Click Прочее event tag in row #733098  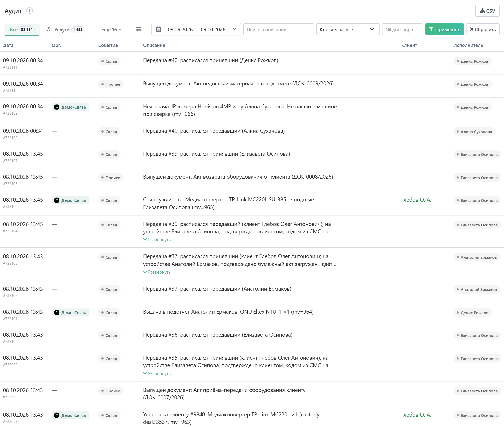[x=111, y=391]
